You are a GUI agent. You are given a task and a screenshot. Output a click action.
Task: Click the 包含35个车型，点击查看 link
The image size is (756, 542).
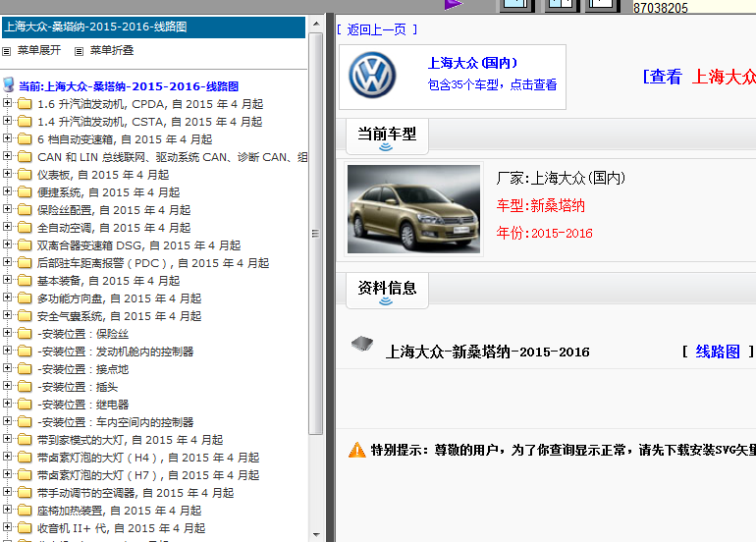tap(492, 84)
